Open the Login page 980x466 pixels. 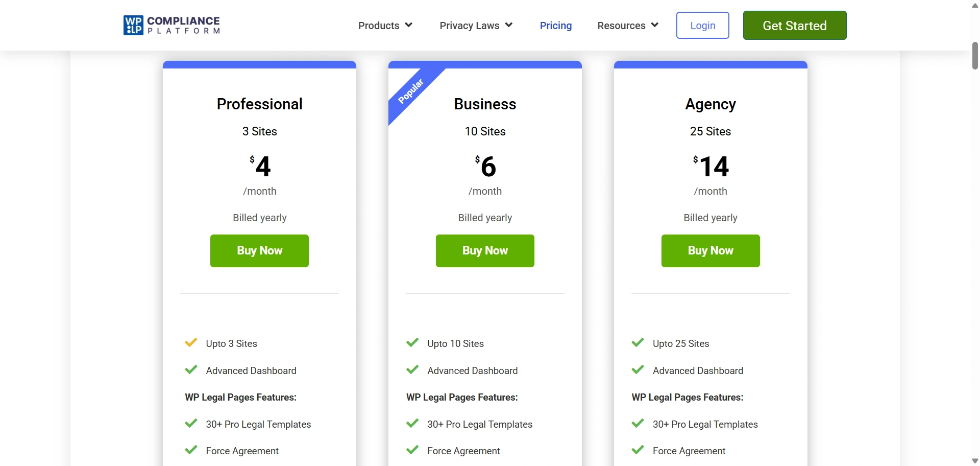[702, 25]
